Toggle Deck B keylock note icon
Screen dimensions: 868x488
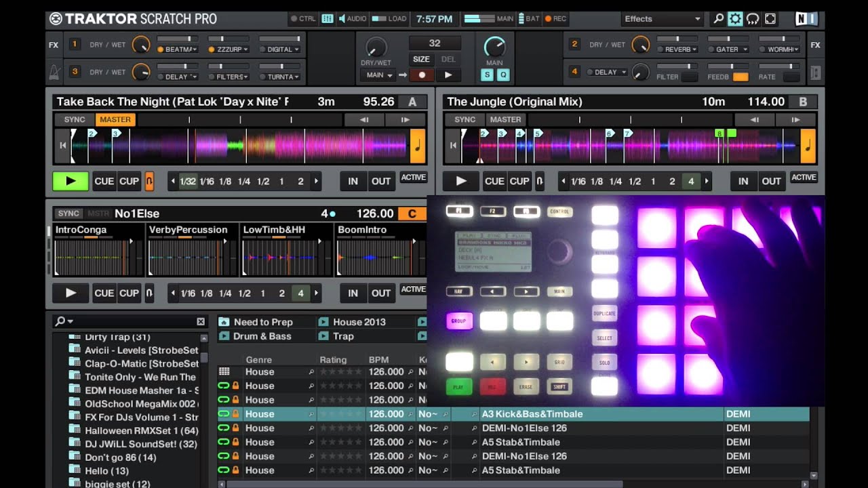[x=808, y=146]
